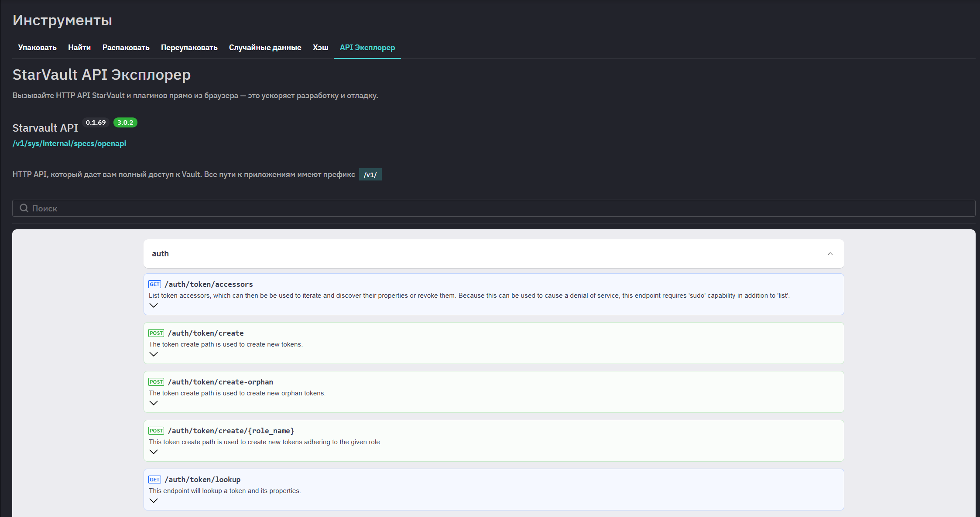Click description 'The token create path is used to create new orphan tokens.'
This screenshot has height=517, width=980.
[x=237, y=393]
